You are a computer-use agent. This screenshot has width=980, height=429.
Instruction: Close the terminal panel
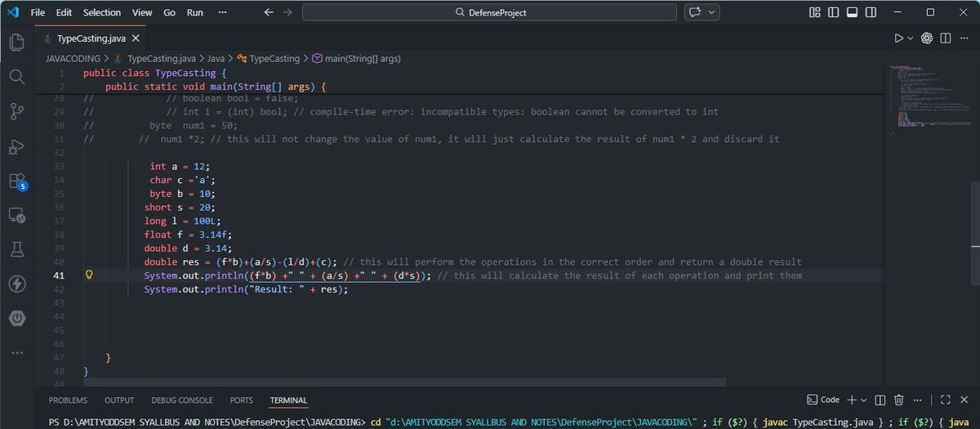point(965,400)
